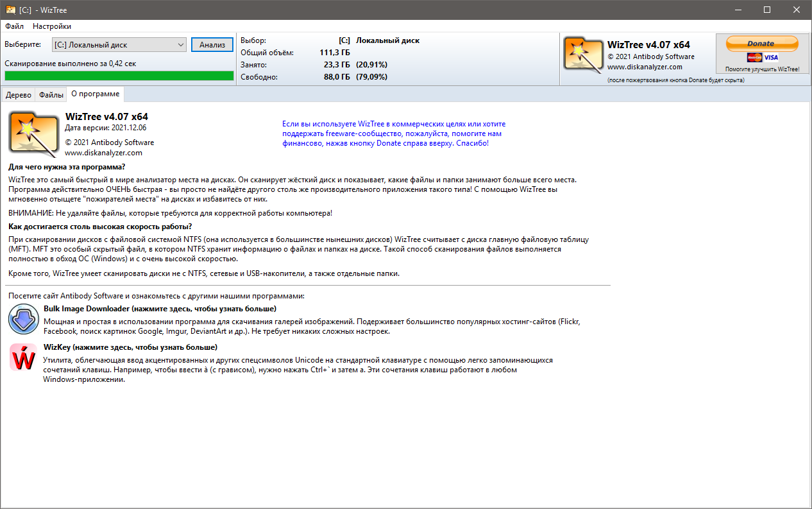Screen dimensions: 812x509
Task: Open Bulk Image Downloader icon
Action: (23, 319)
